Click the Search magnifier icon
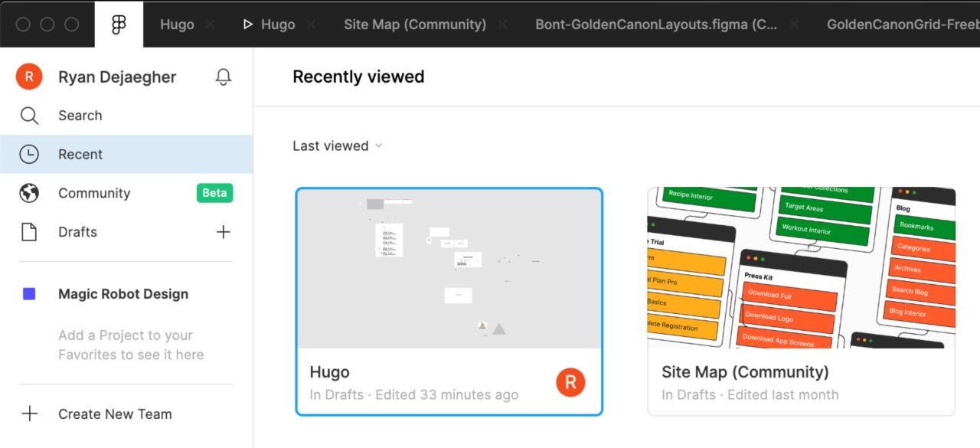The width and height of the screenshot is (980, 448). (x=29, y=116)
